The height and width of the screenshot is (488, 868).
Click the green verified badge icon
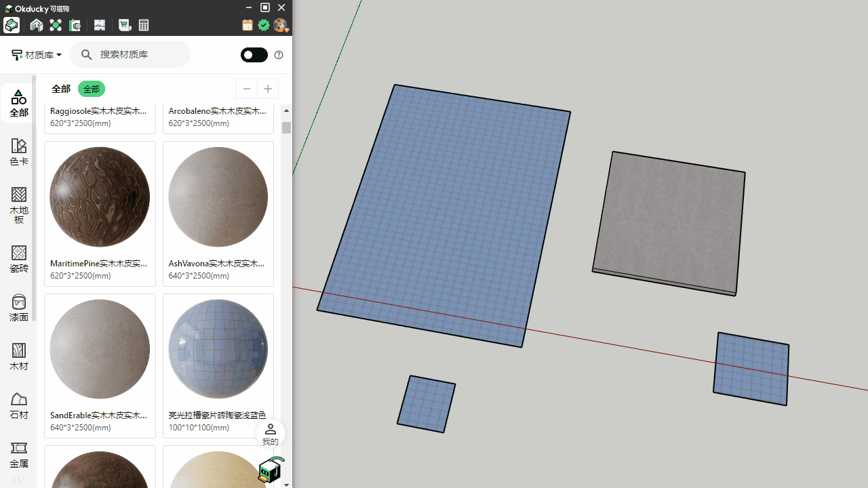(264, 25)
